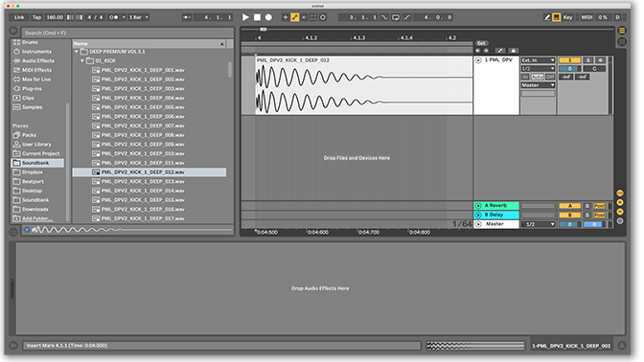This screenshot has height=362, width=644.
Task: Click the Tap tempo button
Action: point(37,17)
